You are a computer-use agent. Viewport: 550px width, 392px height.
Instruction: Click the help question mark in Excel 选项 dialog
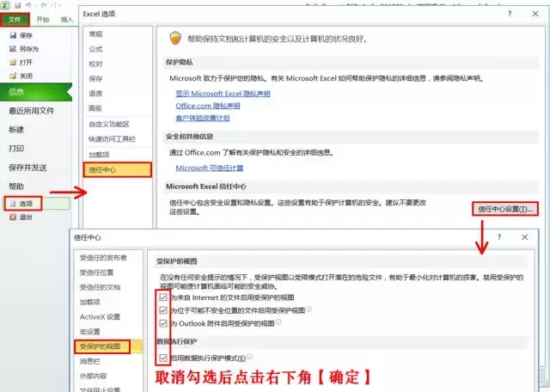(510, 14)
